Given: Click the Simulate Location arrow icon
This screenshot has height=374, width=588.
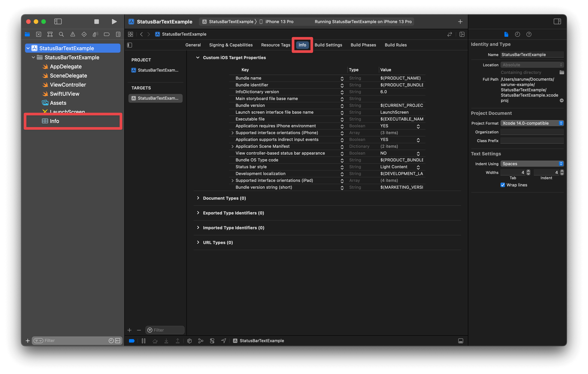Looking at the screenshot, I should pos(223,340).
